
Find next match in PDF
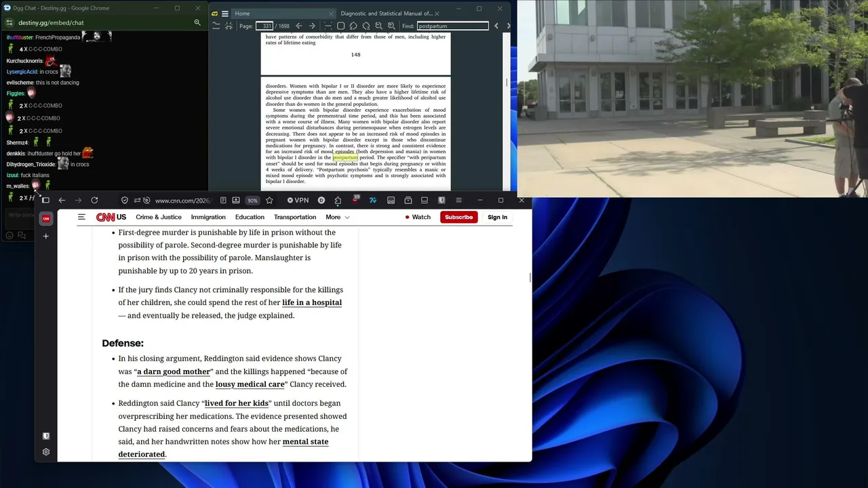pos(509,26)
